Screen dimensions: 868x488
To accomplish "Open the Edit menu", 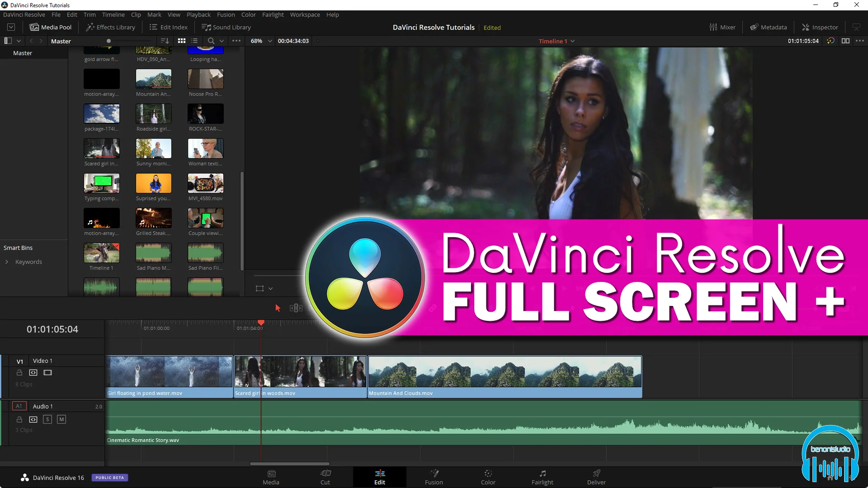I will point(71,14).
